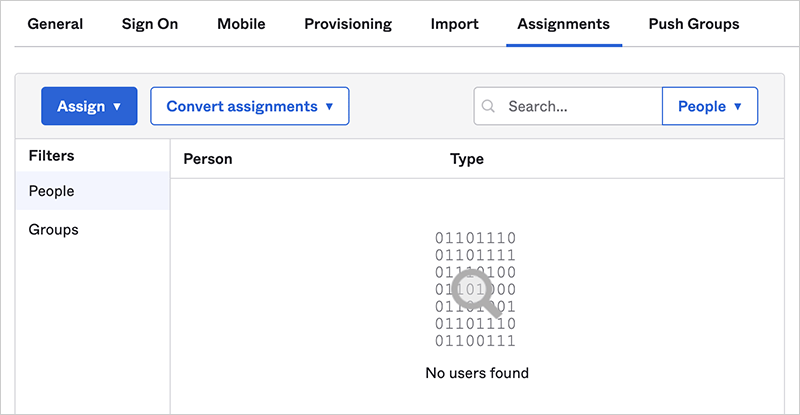Select the Provisioning tab
The height and width of the screenshot is (415, 800).
348,24
